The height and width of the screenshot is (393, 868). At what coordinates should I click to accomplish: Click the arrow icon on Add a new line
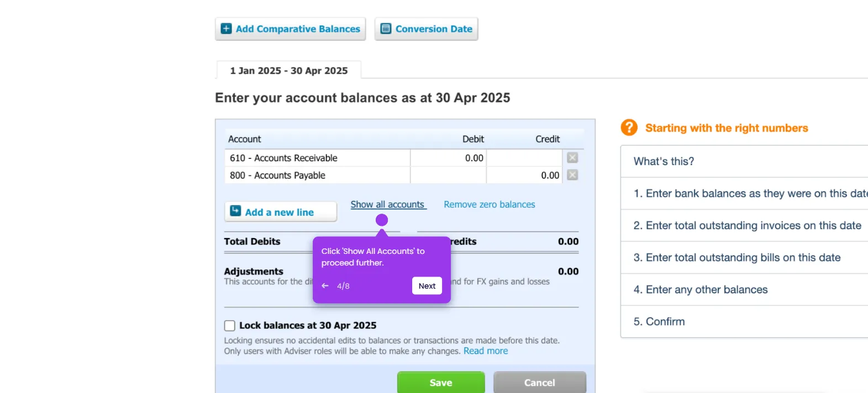(x=235, y=211)
